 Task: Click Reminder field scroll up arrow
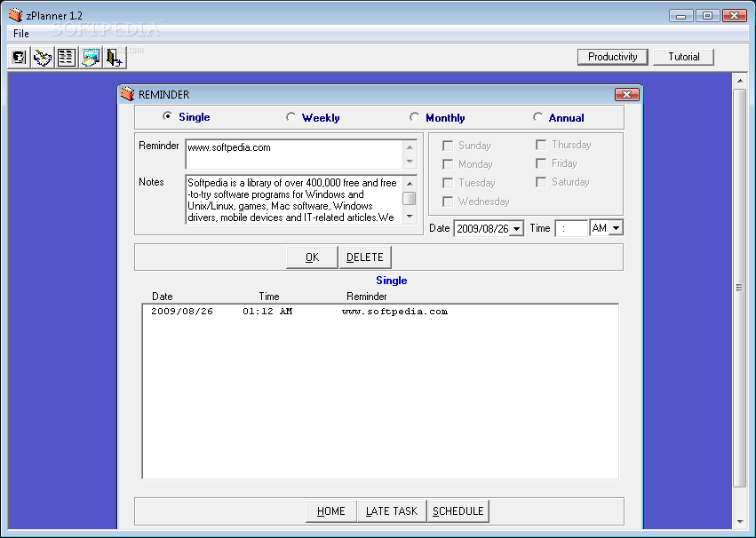tap(410, 147)
